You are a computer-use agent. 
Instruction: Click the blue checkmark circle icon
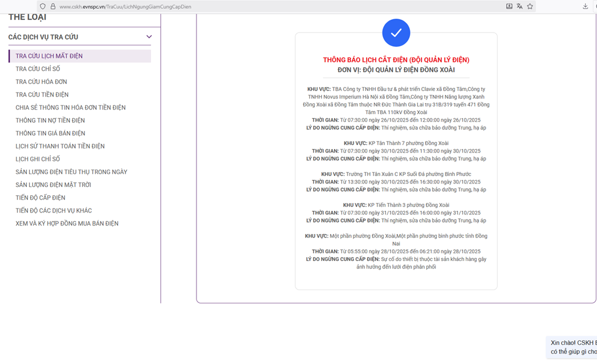click(396, 33)
